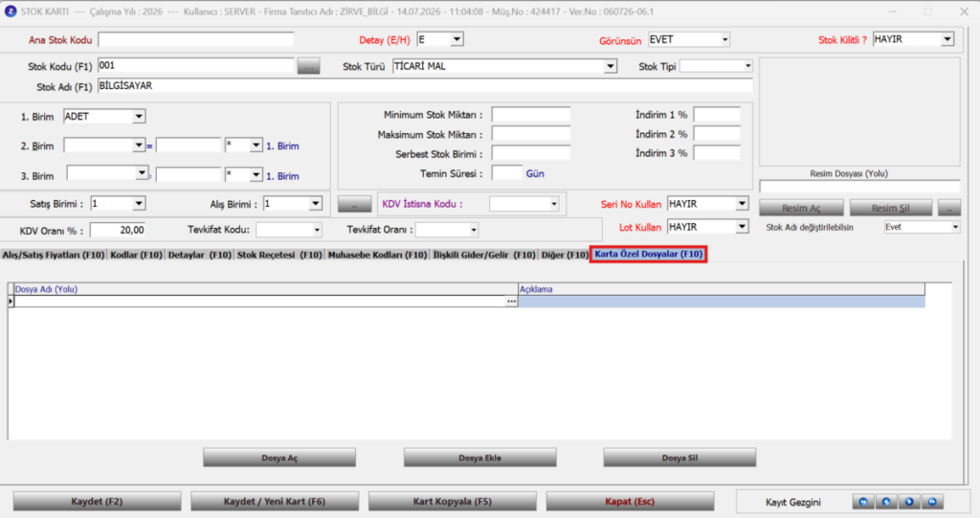Focus İndirim 2 % field
The image size is (980, 518).
tap(717, 134)
